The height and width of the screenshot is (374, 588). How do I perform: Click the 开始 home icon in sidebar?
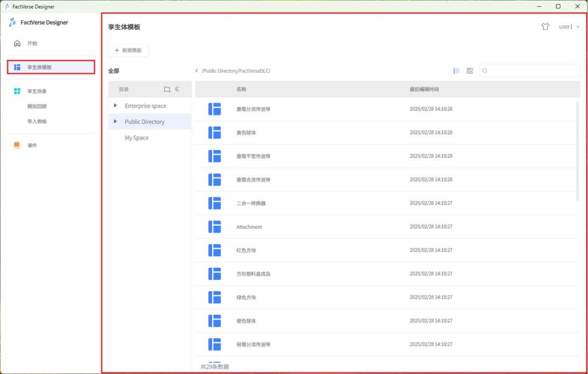click(17, 43)
